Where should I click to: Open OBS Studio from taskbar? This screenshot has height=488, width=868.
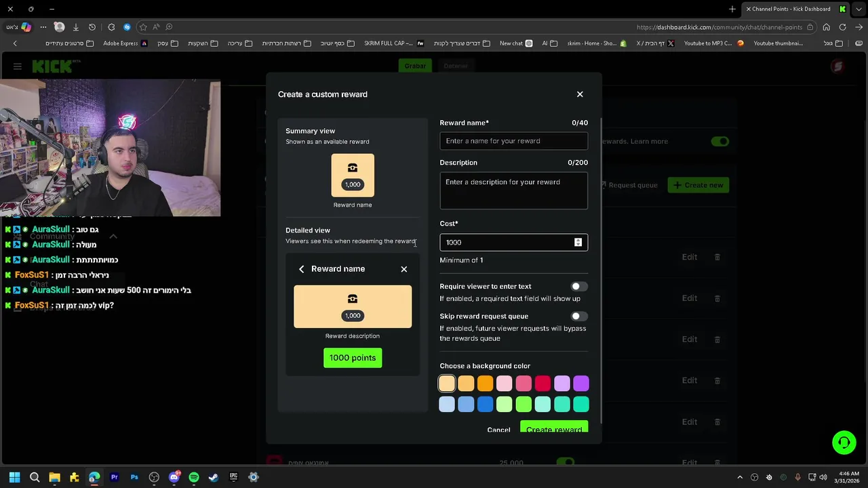(154, 477)
